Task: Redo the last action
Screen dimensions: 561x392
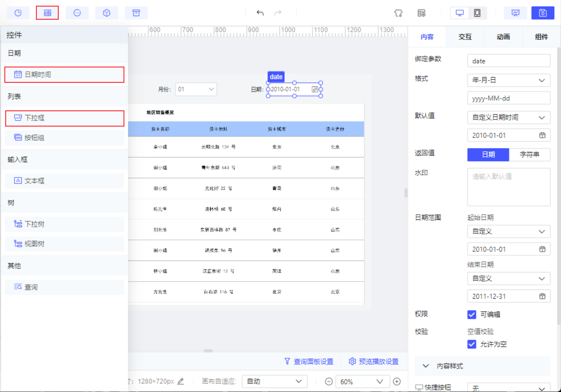Action: pyautogui.click(x=278, y=13)
